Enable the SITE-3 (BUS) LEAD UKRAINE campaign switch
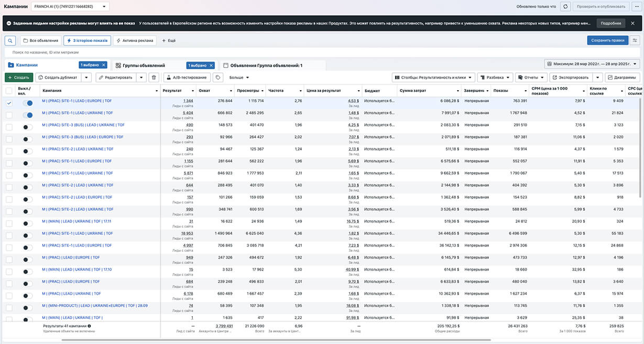The height and width of the screenshot is (344, 644). coord(28,127)
